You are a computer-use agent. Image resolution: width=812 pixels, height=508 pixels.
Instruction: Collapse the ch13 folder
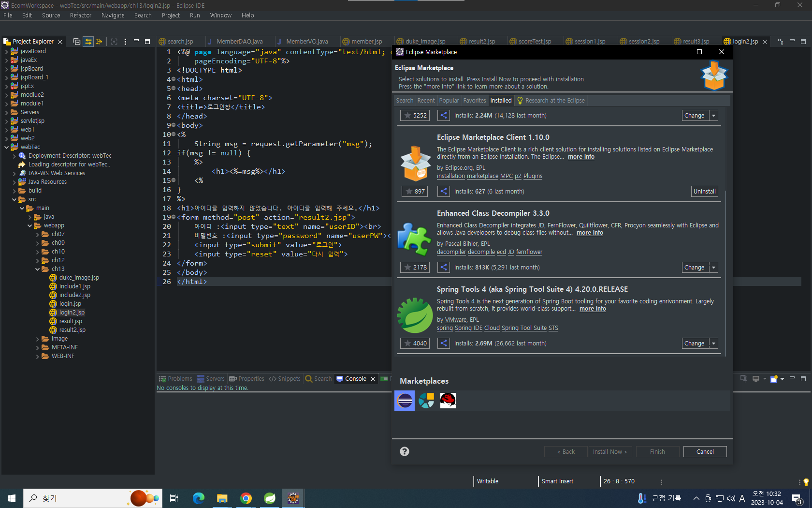click(38, 269)
